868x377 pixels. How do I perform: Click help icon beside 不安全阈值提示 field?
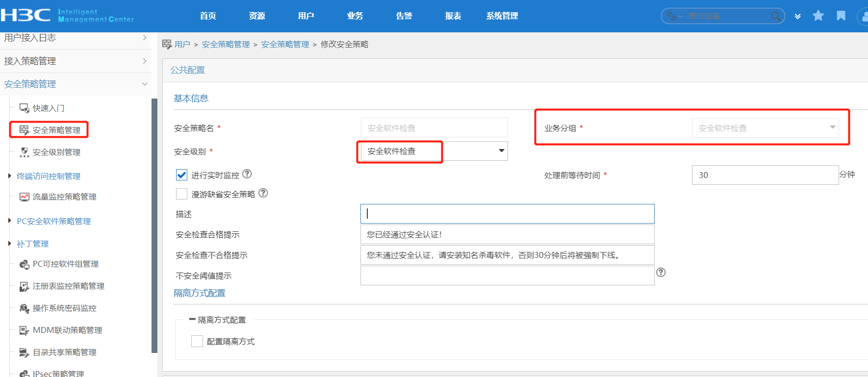tap(661, 273)
